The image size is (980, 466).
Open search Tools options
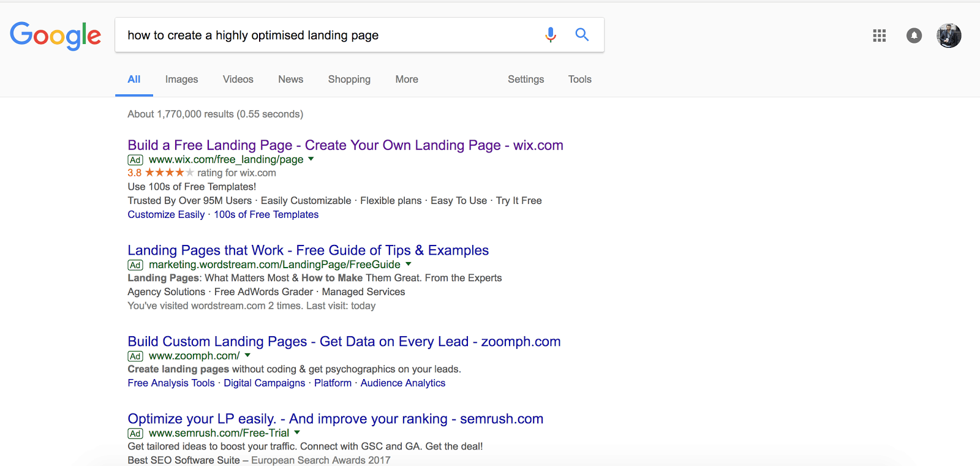point(579,79)
